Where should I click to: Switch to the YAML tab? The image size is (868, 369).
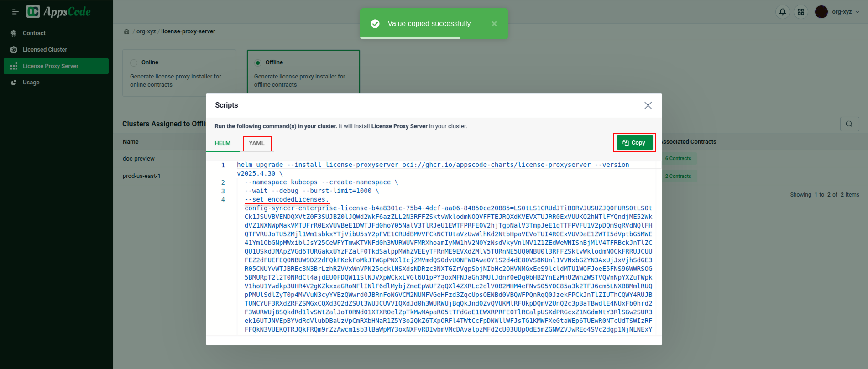[256, 143]
